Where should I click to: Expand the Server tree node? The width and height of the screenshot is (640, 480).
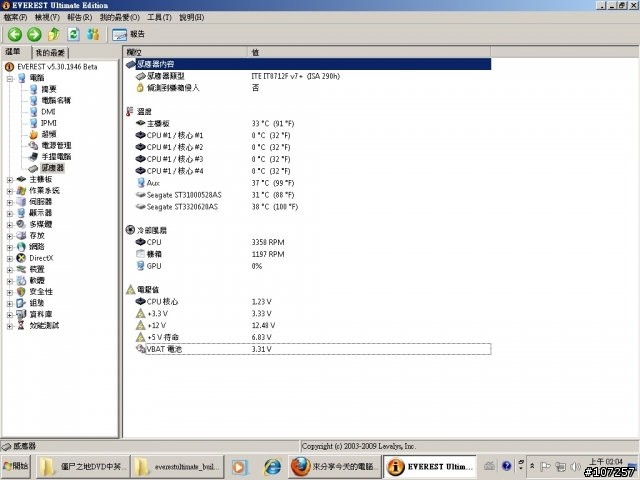10,202
